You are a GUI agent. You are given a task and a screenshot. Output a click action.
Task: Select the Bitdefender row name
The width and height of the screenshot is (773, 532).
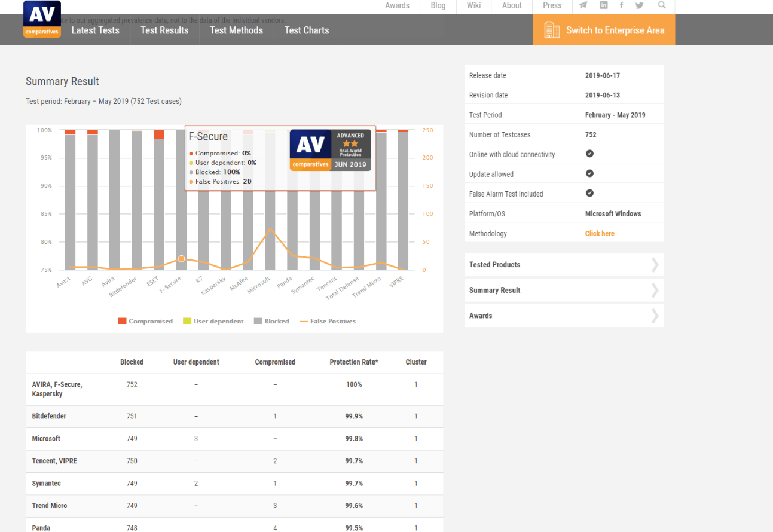(49, 416)
